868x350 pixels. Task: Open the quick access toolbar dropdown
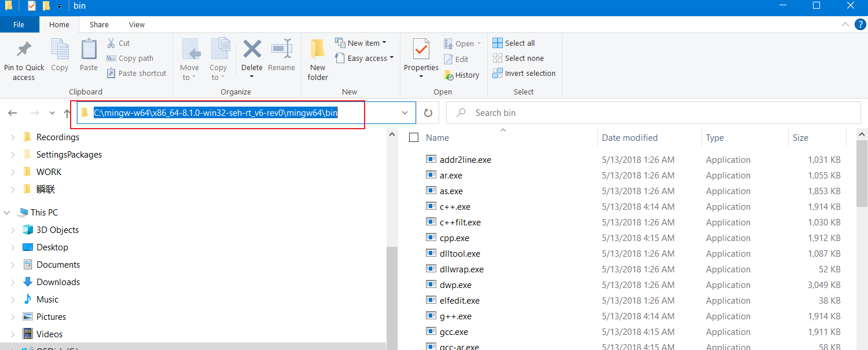tap(59, 6)
